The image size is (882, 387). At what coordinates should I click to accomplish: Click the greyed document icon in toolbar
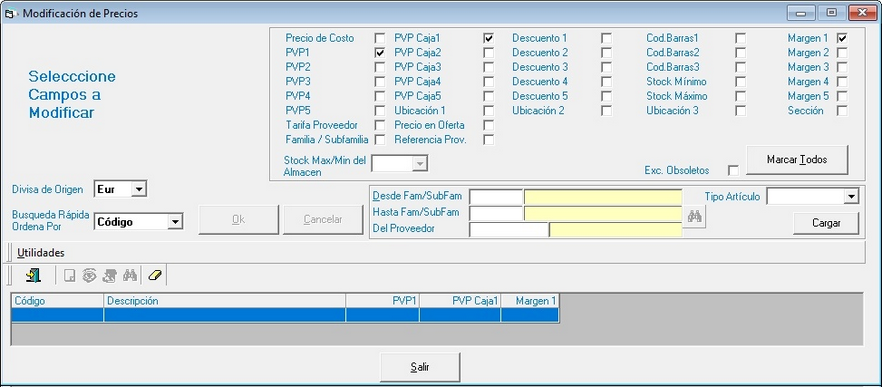[70, 276]
